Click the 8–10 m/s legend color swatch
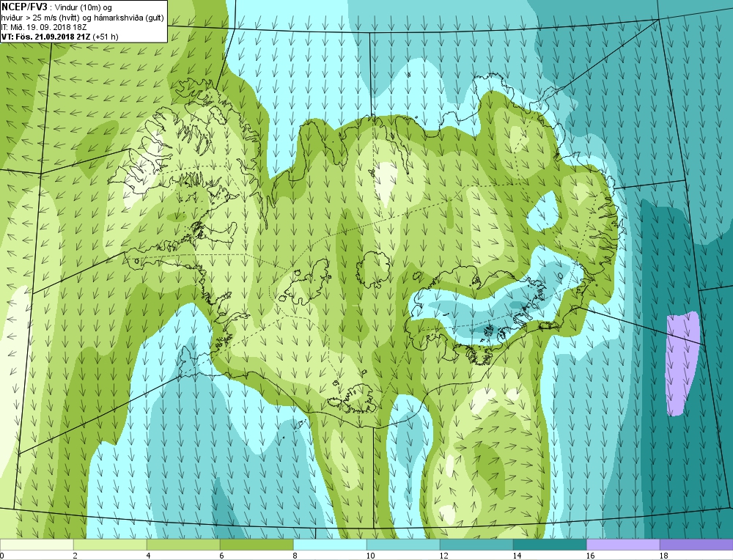The height and width of the screenshot is (560, 733). (x=330, y=545)
